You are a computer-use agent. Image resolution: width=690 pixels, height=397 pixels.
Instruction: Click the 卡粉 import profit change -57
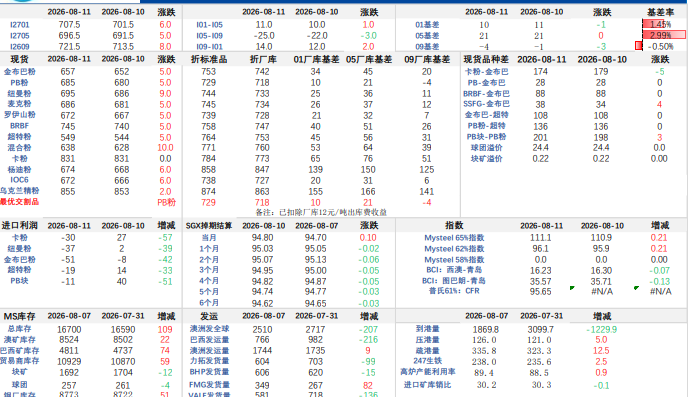point(165,238)
